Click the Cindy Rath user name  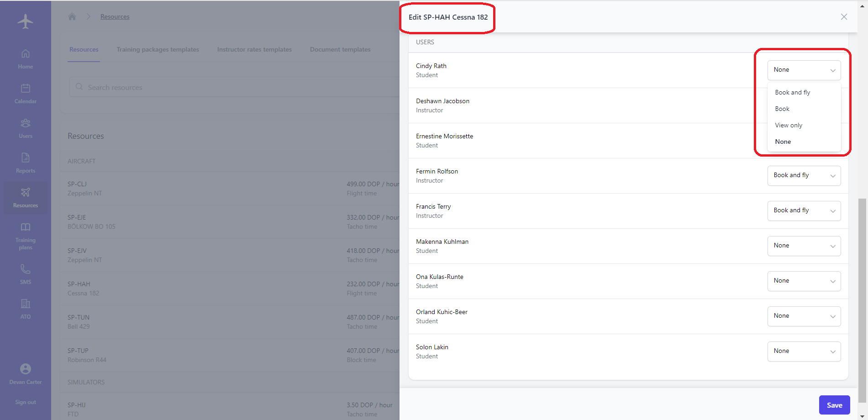click(x=431, y=66)
